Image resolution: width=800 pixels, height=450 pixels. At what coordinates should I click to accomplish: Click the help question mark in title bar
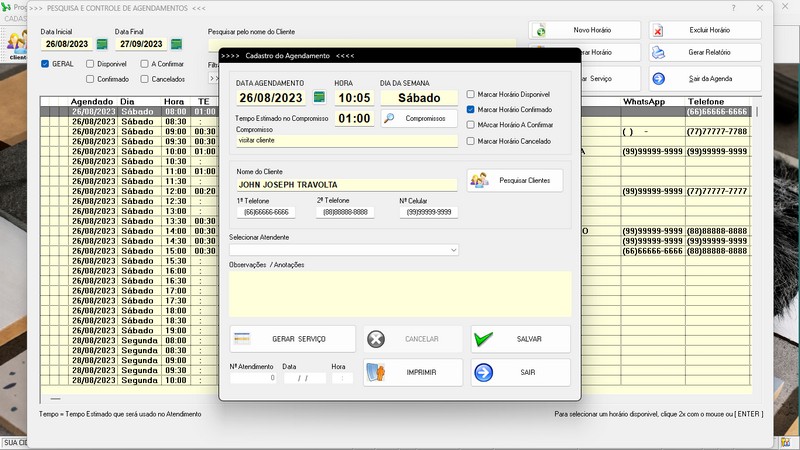pyautogui.click(x=733, y=8)
